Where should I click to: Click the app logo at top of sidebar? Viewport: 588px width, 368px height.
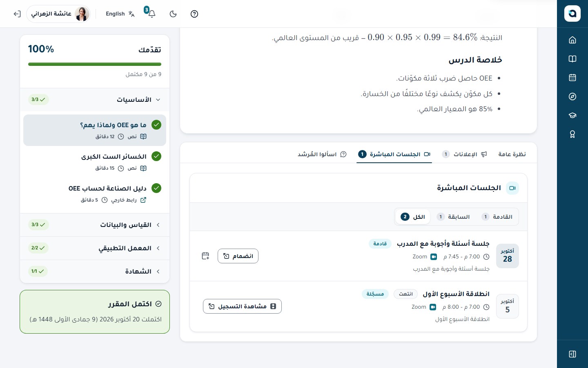pyautogui.click(x=572, y=13)
